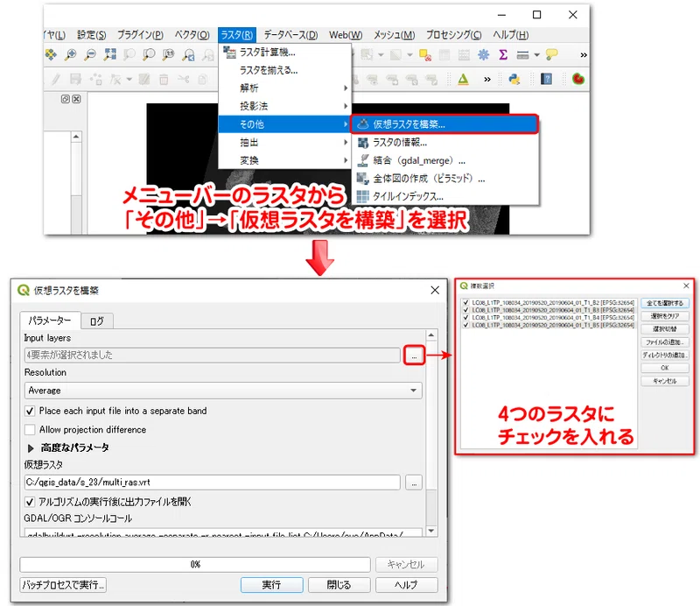The width and height of the screenshot is (700, 606).
Task: Open the Processing Toolbox gear icon
Action: pyautogui.click(x=484, y=54)
